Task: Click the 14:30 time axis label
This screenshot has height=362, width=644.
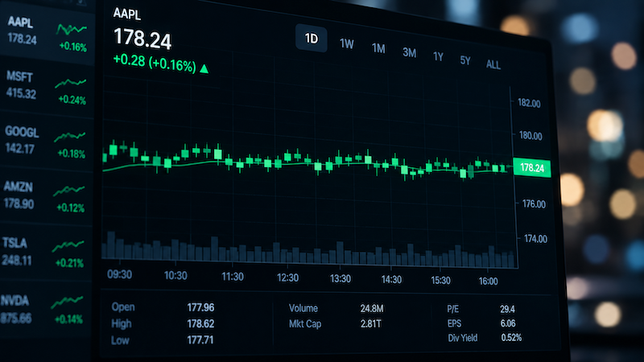Action: point(391,279)
